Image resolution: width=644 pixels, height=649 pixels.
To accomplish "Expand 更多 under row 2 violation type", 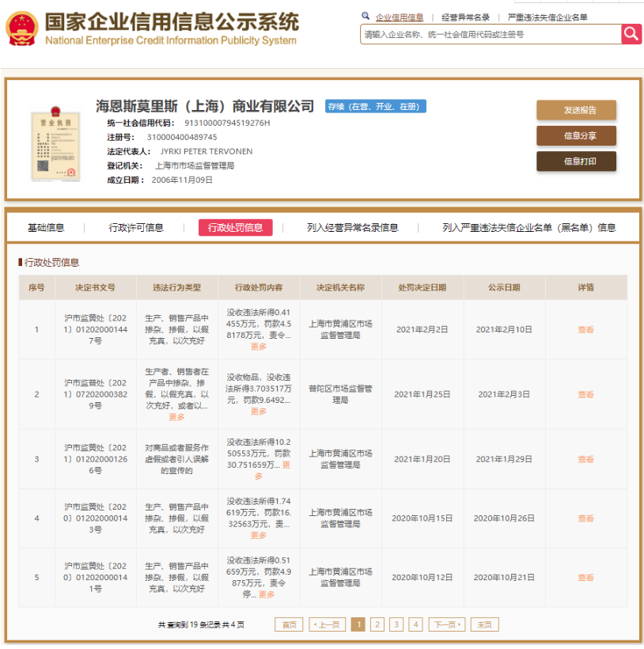I will [176, 417].
